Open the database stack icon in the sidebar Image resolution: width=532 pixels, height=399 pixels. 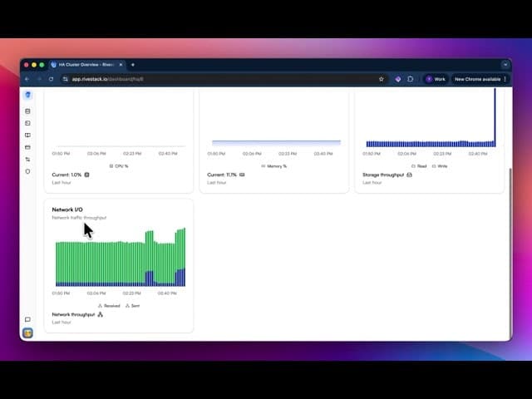[x=27, y=111]
